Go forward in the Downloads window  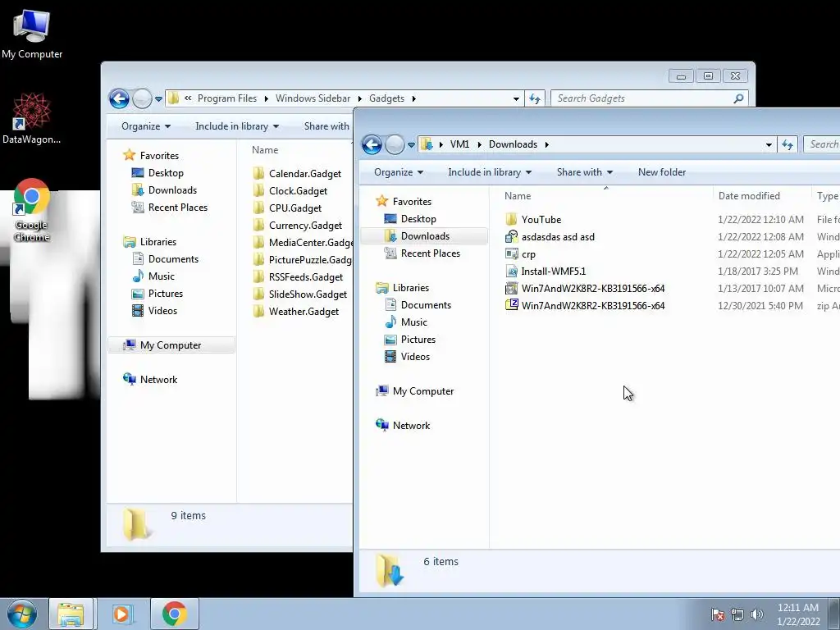pos(395,144)
